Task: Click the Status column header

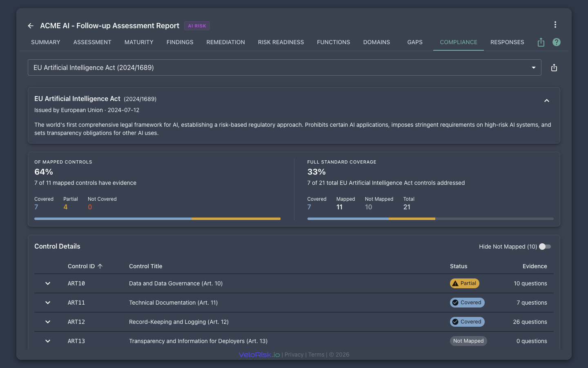Action: [x=459, y=266]
